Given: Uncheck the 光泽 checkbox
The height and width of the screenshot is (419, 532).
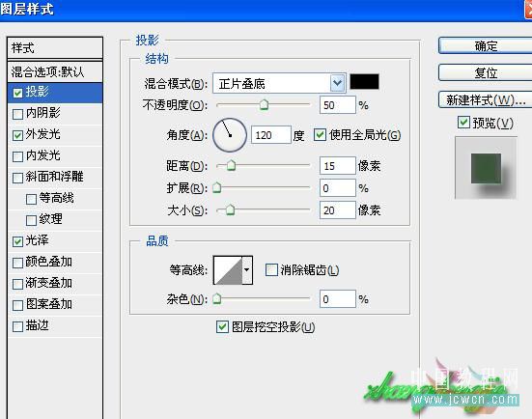Looking at the screenshot, I should 17,241.
